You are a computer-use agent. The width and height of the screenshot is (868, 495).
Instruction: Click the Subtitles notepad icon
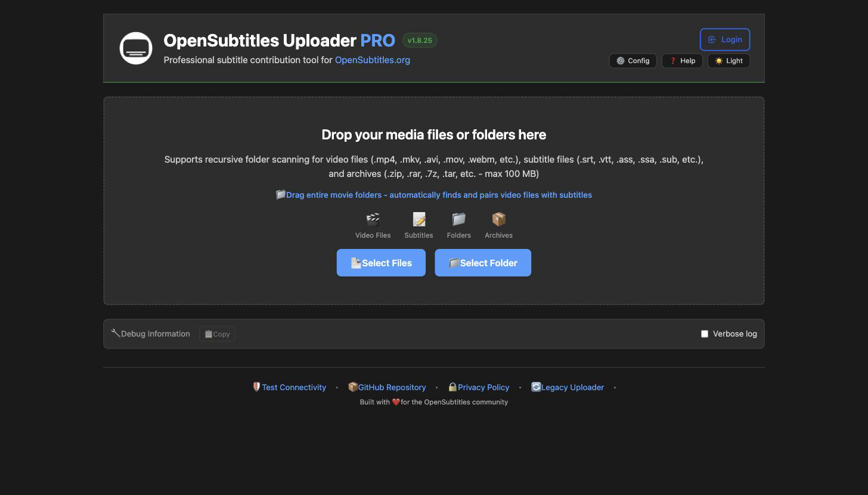[419, 220]
